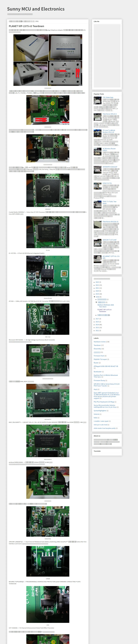The image size is (138, 644).
Task: Enlarge the le88266TQC SLIC chip photo
Action: [48, 522]
